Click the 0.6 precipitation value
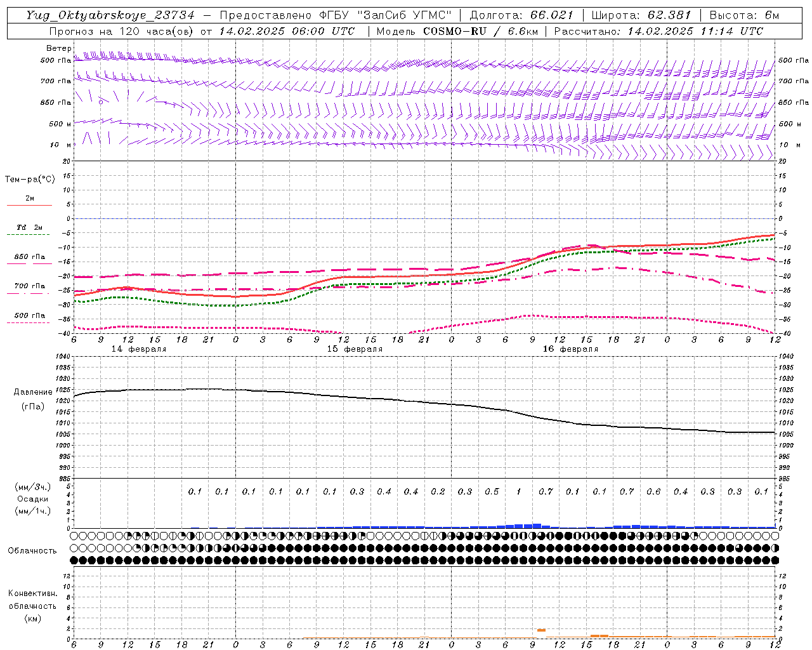 click(x=653, y=492)
